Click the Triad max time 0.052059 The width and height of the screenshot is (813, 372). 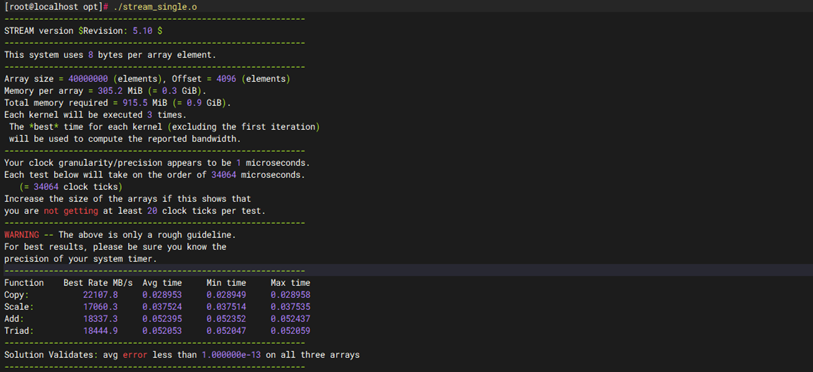click(x=290, y=330)
